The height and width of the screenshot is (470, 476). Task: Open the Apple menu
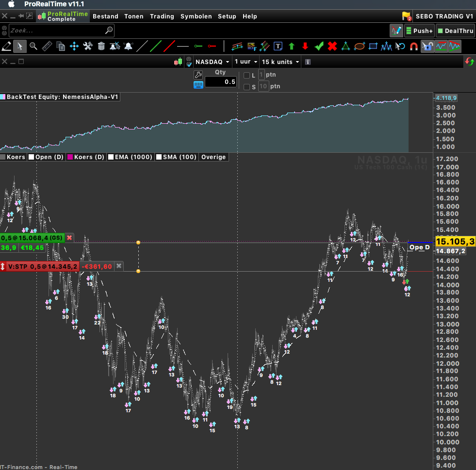click(x=11, y=4)
